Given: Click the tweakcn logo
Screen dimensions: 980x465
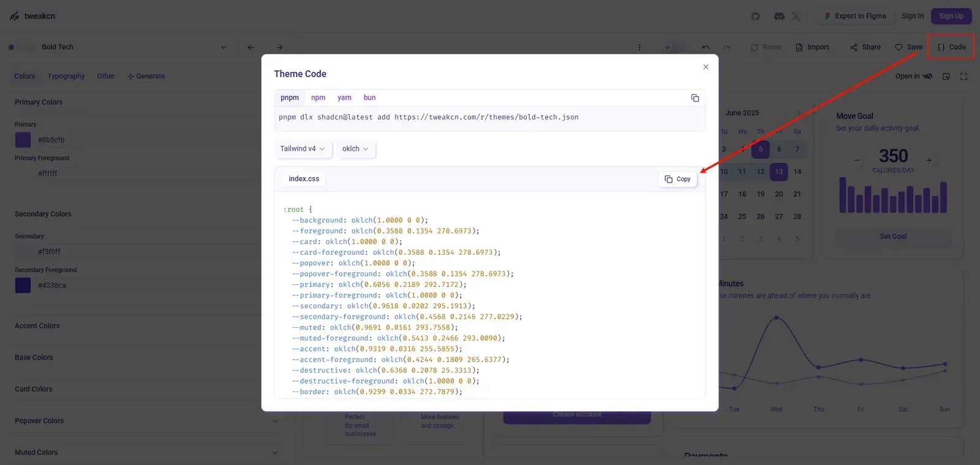Looking at the screenshot, I should click(32, 16).
